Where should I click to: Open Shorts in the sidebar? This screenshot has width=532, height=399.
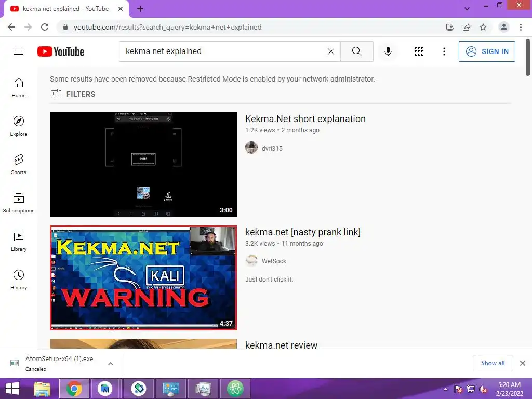tap(19, 164)
